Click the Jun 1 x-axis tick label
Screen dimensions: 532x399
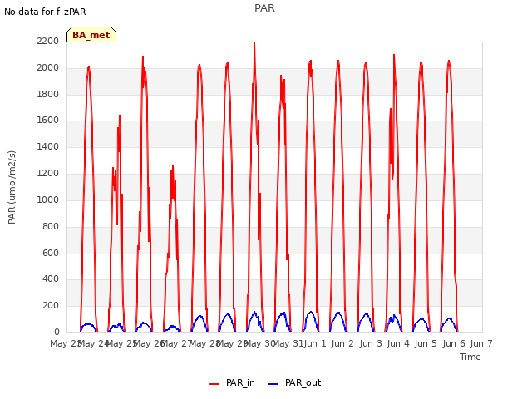click(x=315, y=343)
